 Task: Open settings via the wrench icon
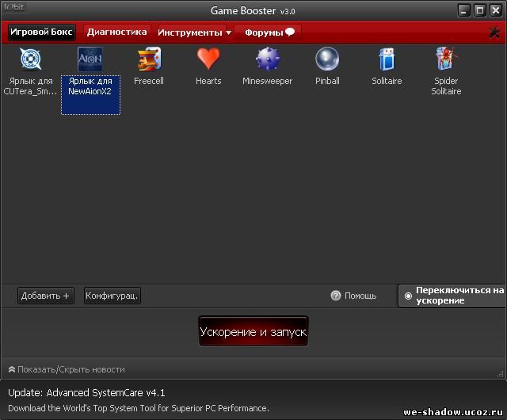(x=494, y=32)
